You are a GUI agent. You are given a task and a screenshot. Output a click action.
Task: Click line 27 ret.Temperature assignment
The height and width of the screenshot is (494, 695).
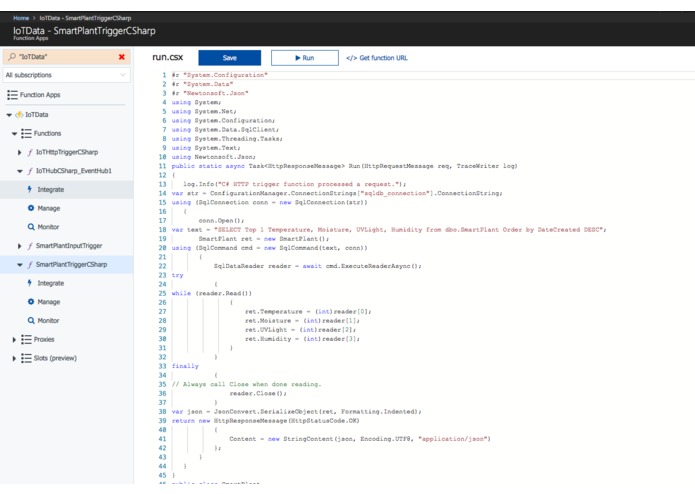[308, 311]
